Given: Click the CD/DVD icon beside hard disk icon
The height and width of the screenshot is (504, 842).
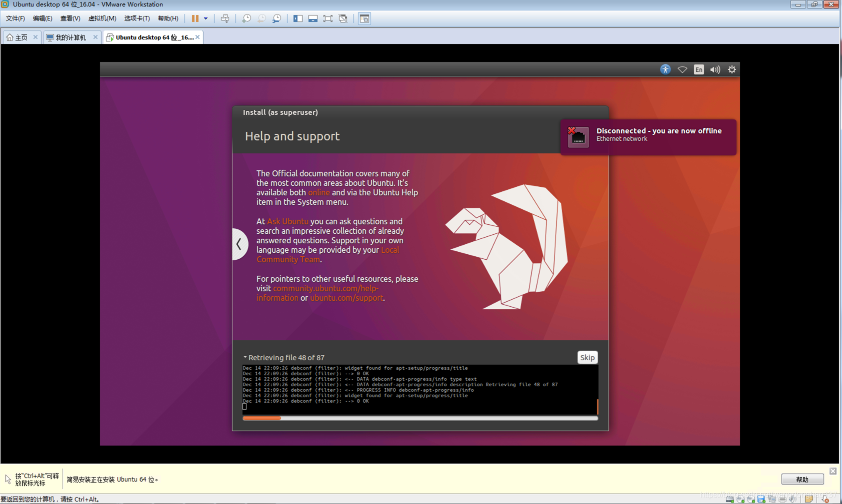Looking at the screenshot, I should point(740,499).
